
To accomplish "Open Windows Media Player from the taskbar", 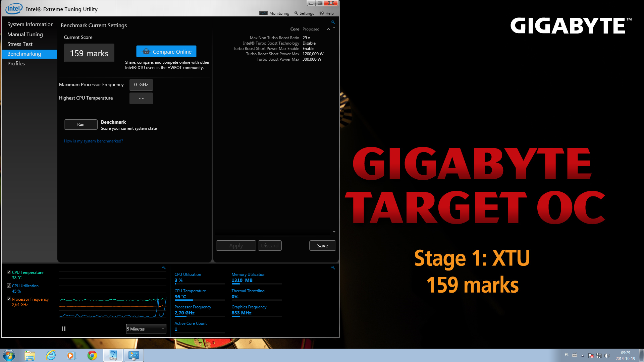I will (71, 355).
